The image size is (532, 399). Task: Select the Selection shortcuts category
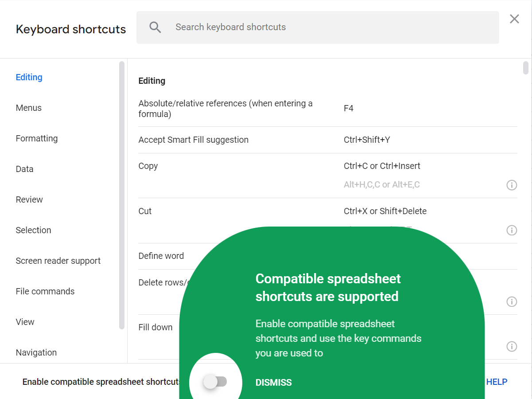point(33,230)
